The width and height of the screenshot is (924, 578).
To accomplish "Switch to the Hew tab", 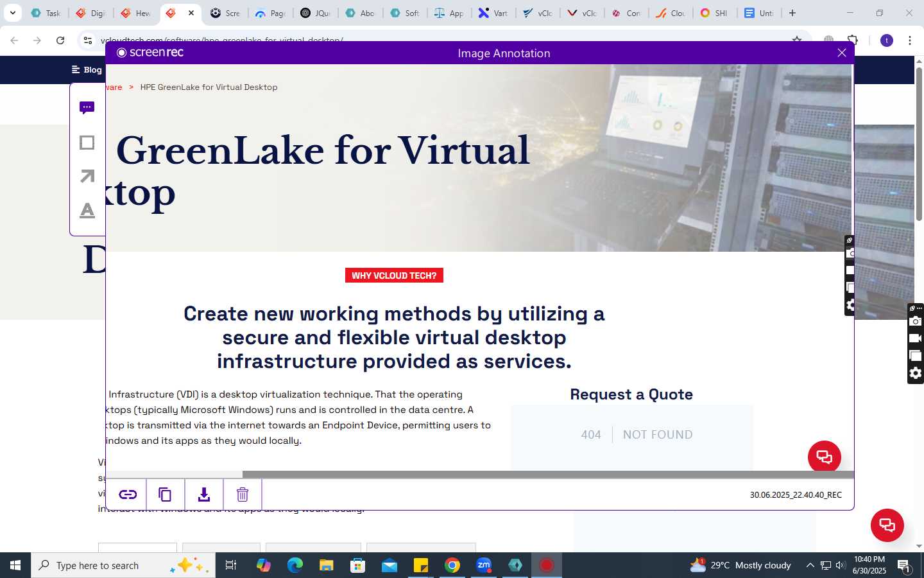I will [x=135, y=13].
